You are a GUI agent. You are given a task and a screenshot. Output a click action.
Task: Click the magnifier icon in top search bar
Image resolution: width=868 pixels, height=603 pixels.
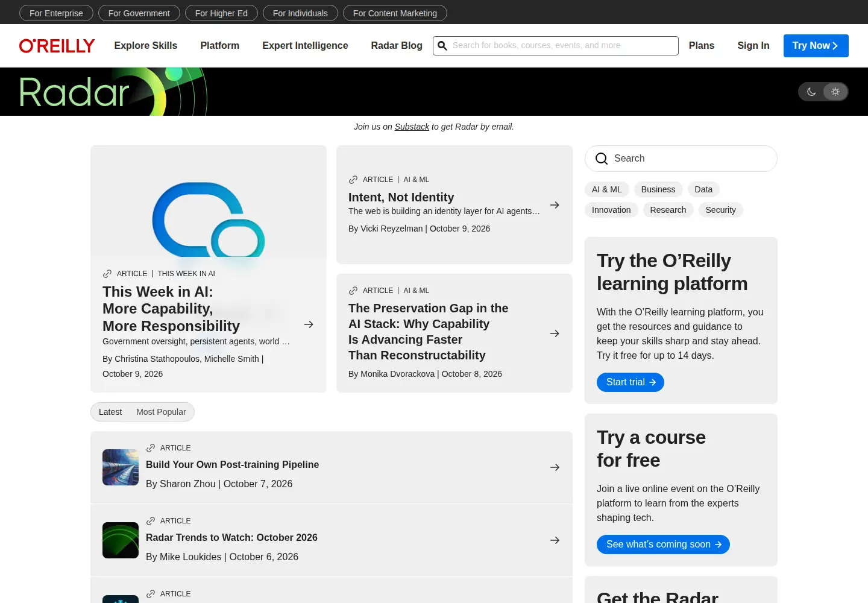pyautogui.click(x=442, y=46)
